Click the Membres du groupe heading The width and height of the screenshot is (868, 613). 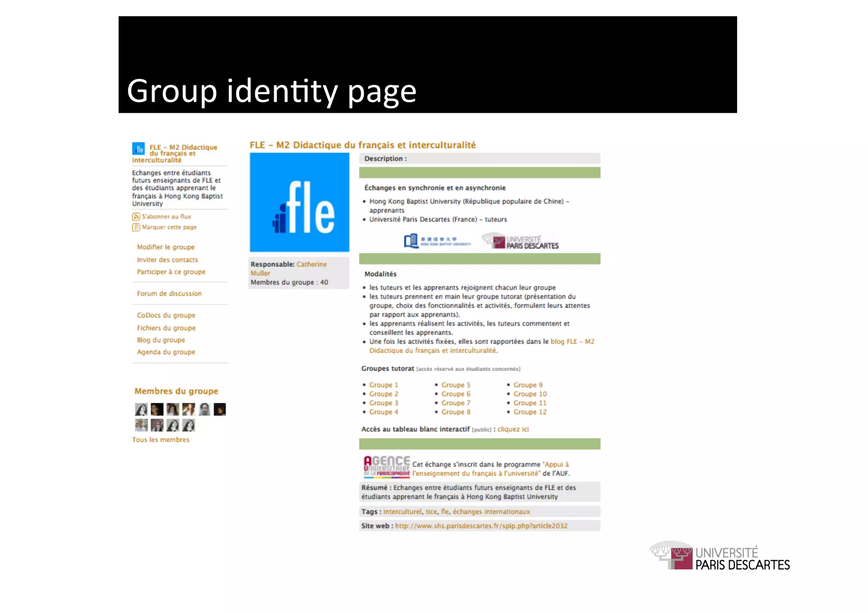pyautogui.click(x=176, y=391)
